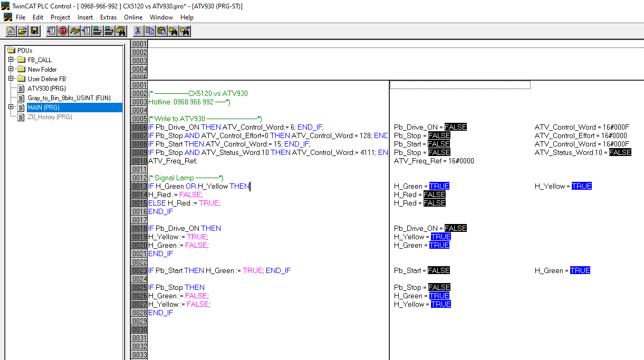The width and height of the screenshot is (644, 360).
Task: Expand the MAIN (PRG) node
Action: point(11,107)
